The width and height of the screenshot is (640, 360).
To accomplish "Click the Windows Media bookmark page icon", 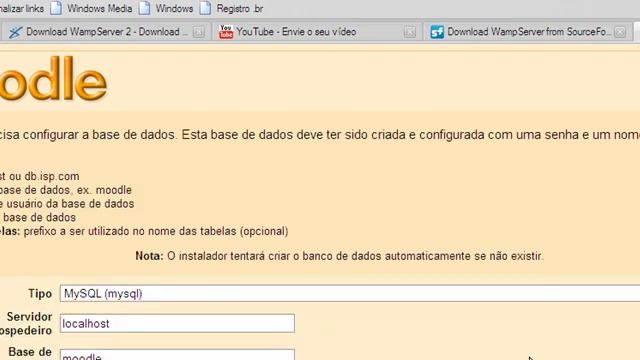I will tap(56, 8).
